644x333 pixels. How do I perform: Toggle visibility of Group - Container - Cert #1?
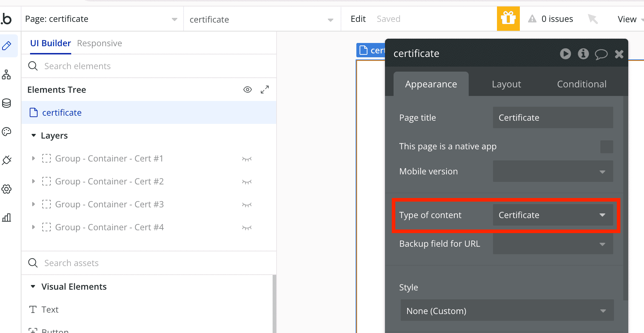247,159
